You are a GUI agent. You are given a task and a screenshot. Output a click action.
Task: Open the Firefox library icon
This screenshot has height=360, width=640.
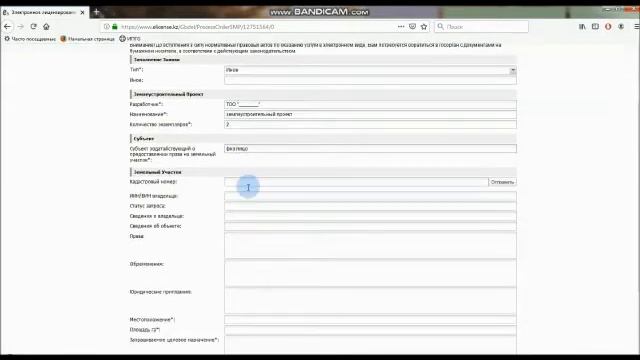582,27
